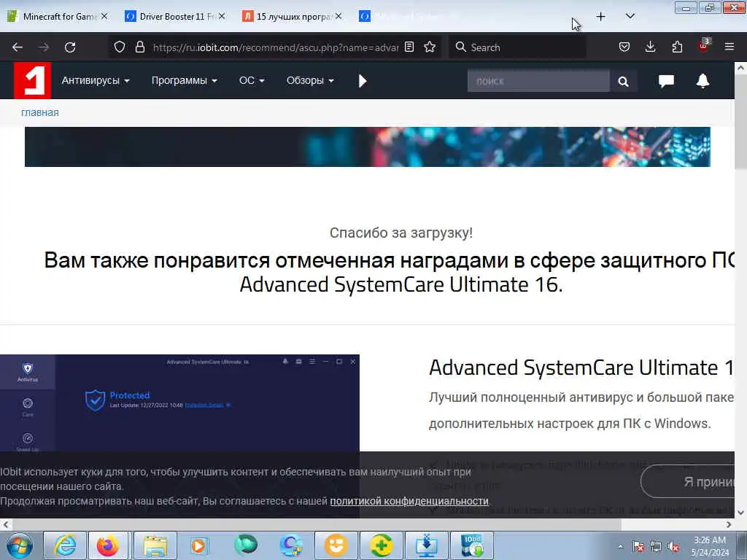Expand Программы menu
Screen dimensions: 747x560
(185, 80)
